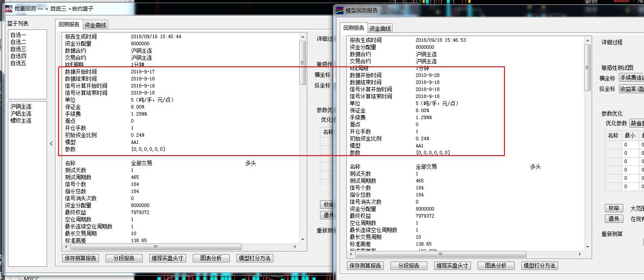
Task: Select 自选五 basket entry
Action: (18, 63)
